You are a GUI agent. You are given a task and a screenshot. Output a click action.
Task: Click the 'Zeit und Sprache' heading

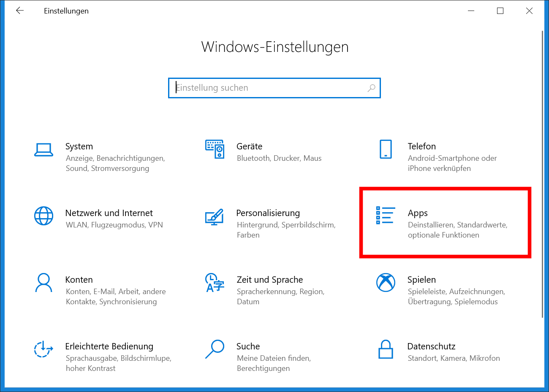tap(270, 280)
